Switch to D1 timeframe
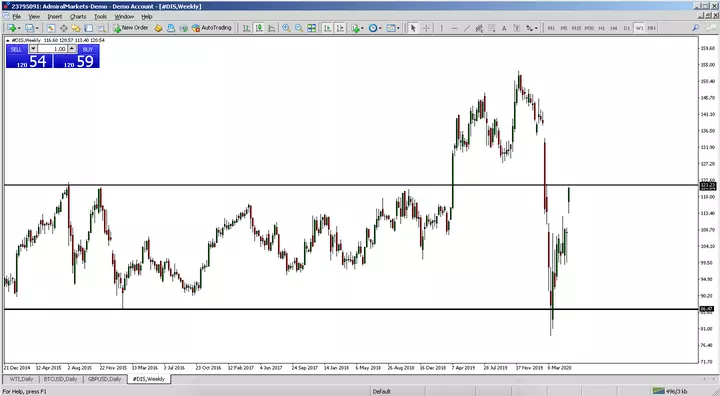720x396 pixels. [x=627, y=28]
